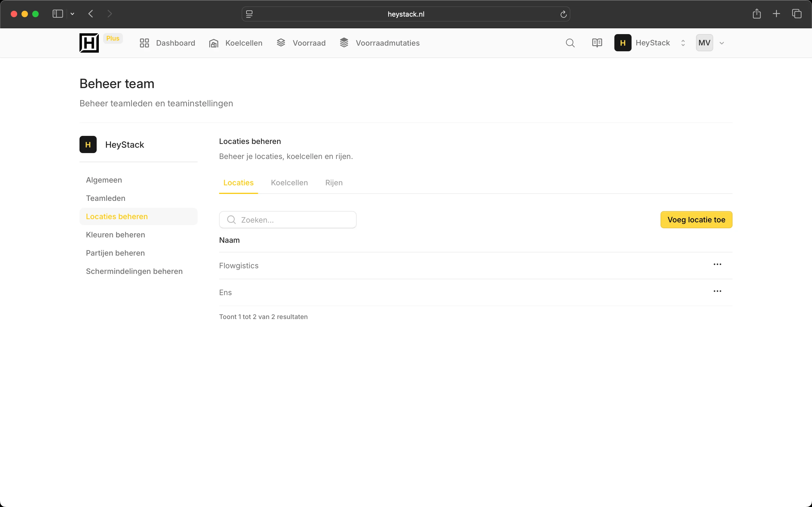This screenshot has height=507, width=812.
Task: Click the Plus plan badge
Action: (x=113, y=38)
